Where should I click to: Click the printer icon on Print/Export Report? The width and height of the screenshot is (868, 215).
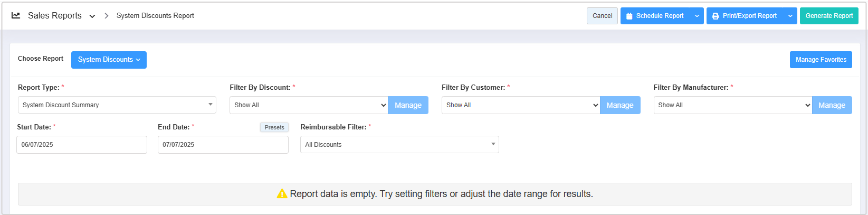[716, 16]
